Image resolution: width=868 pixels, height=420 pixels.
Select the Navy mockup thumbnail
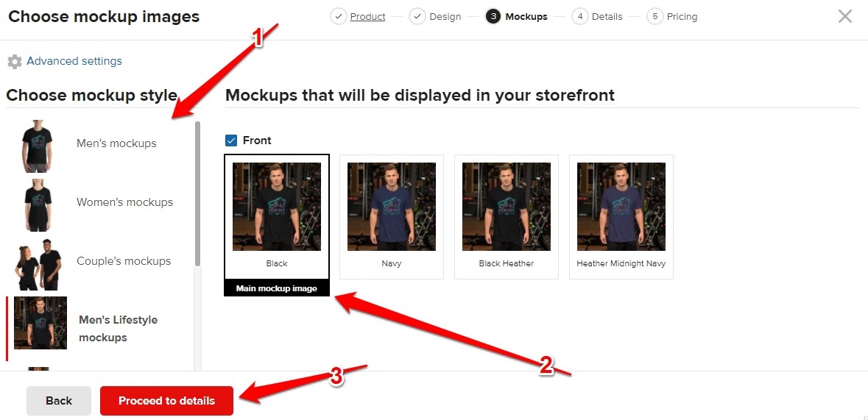click(x=392, y=217)
